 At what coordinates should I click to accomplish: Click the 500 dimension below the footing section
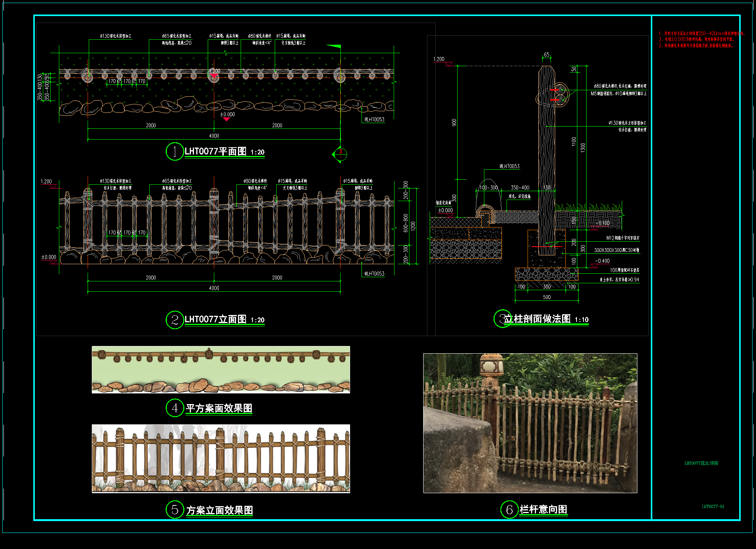tap(547, 297)
